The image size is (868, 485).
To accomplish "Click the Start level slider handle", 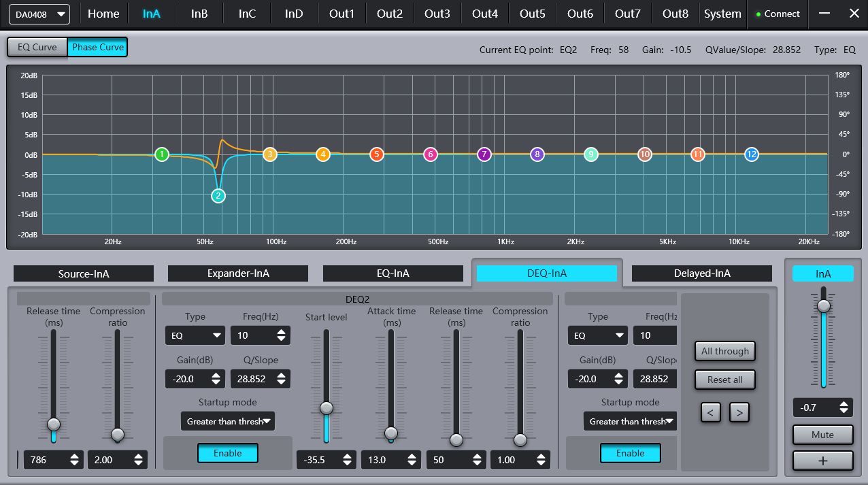I will coord(327,408).
